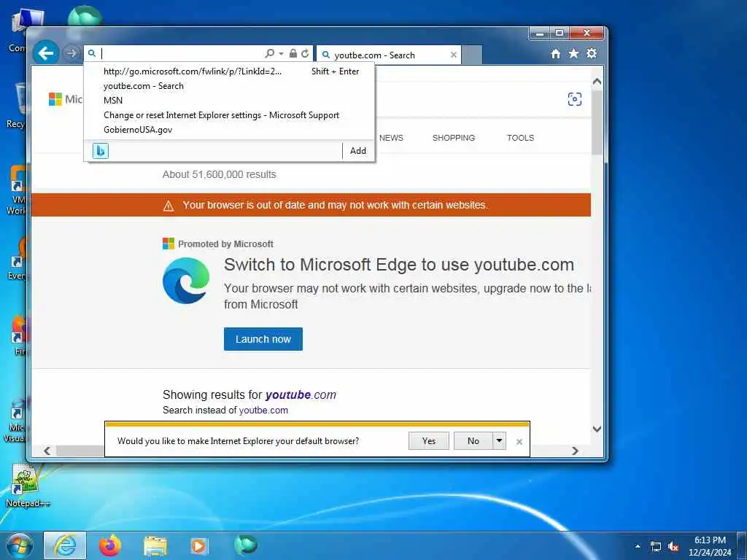Open Windows Explorer folder in taskbar

155,546
